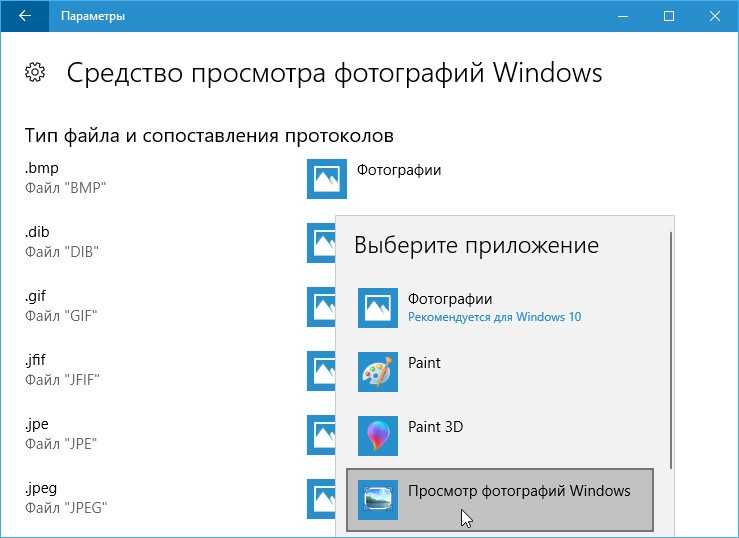
Task: Click the Файл "JPE" description
Action: coord(61,444)
